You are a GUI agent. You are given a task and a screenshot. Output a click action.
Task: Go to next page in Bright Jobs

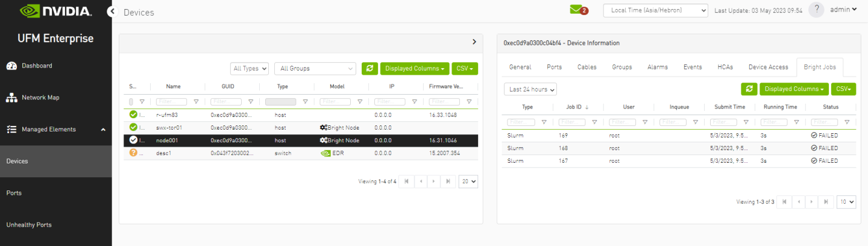812,202
